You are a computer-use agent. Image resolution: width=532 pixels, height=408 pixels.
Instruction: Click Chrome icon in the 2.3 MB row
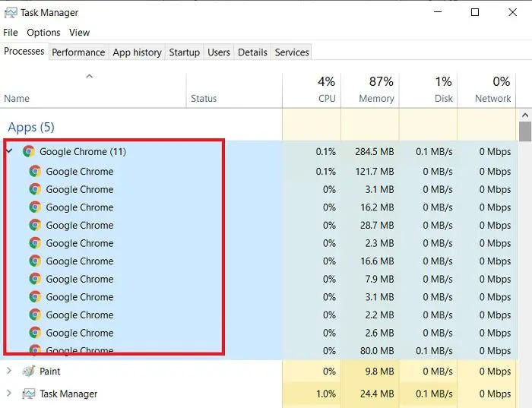(x=35, y=243)
